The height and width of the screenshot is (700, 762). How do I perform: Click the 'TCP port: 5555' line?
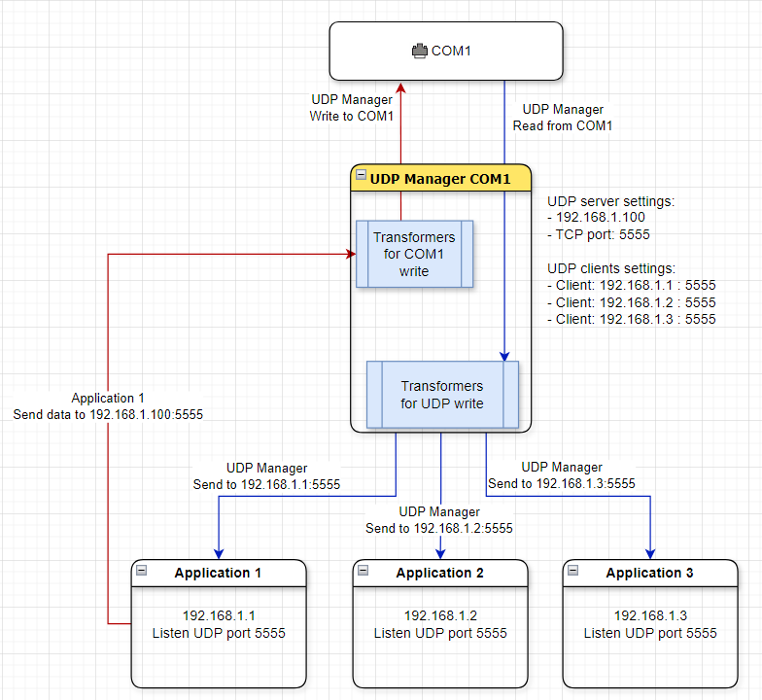(x=599, y=234)
